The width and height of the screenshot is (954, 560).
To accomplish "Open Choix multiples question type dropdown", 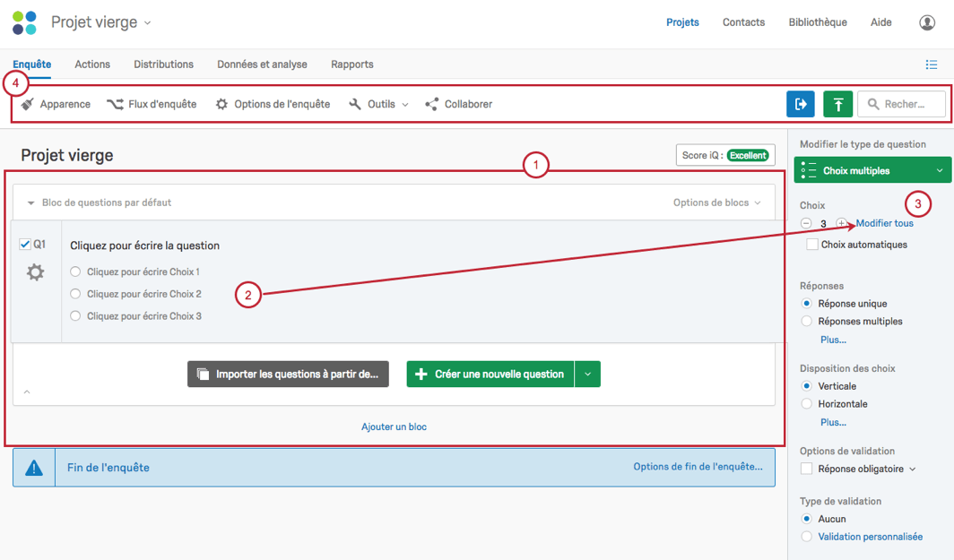I will pos(872,170).
